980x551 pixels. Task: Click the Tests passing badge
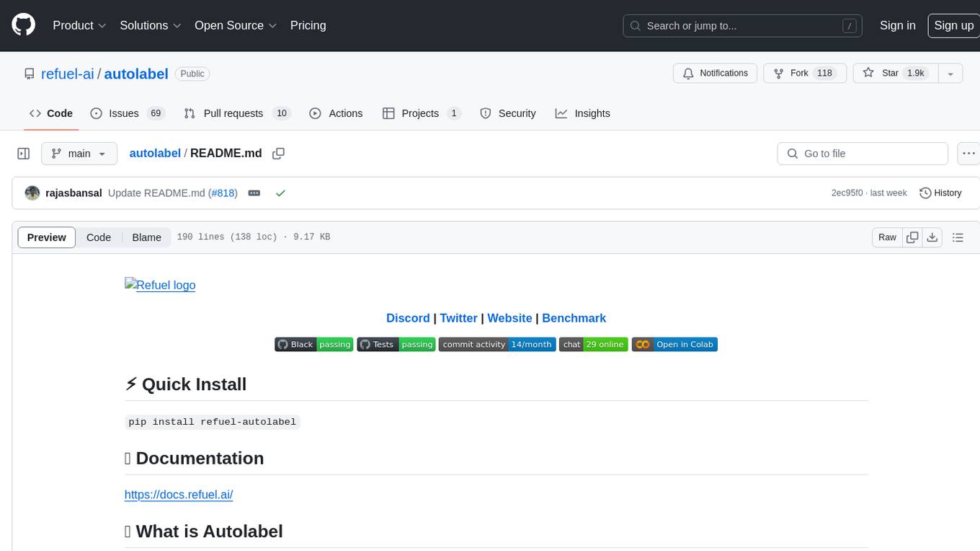[x=396, y=345]
